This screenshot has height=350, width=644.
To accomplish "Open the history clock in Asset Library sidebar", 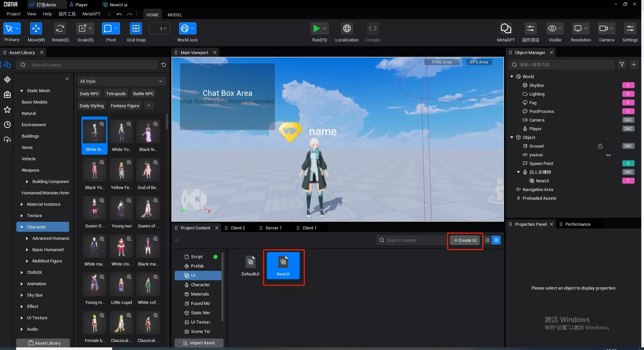I will [7, 125].
